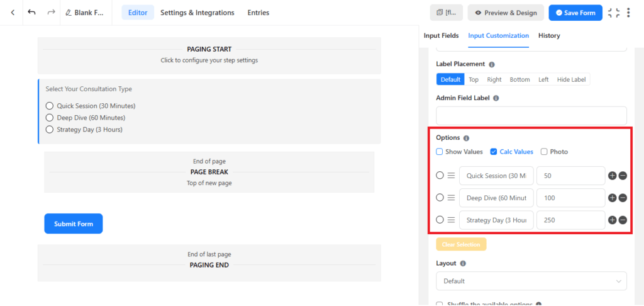Click Layout info icon
The height and width of the screenshot is (306, 644).
(463, 263)
